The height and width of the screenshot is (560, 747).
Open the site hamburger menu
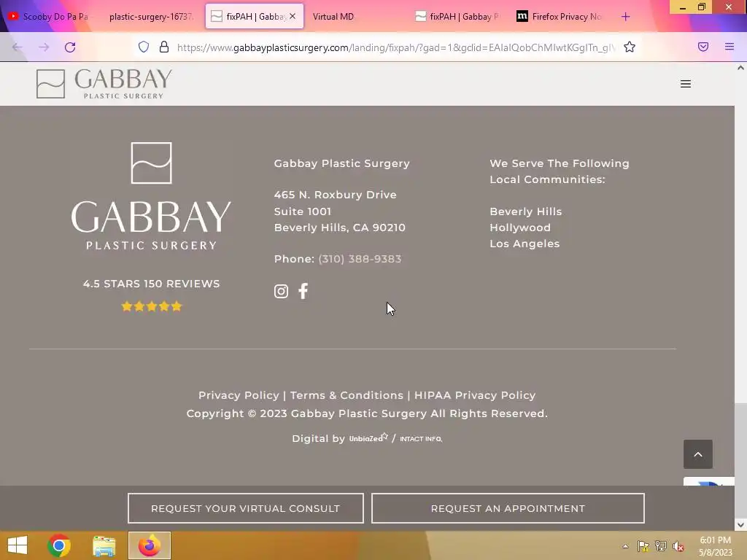pyautogui.click(x=686, y=84)
